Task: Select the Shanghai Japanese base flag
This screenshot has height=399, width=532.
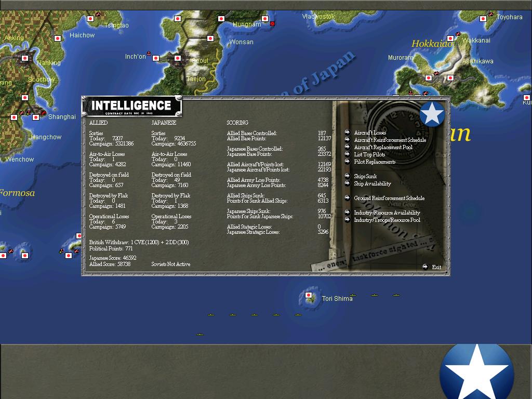Action: (36, 117)
